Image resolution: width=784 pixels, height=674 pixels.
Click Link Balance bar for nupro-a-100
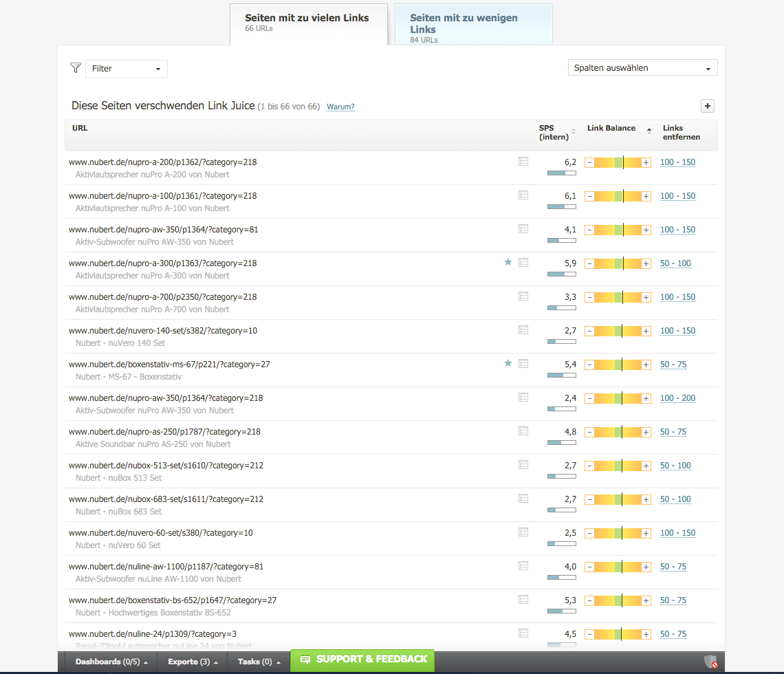(618, 196)
